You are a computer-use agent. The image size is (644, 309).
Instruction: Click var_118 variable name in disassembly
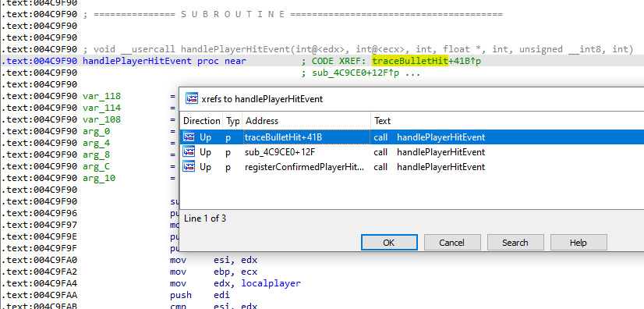(x=102, y=97)
